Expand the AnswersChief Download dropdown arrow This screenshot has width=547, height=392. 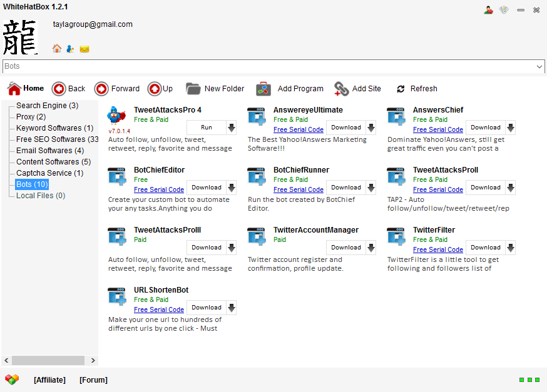tap(511, 128)
